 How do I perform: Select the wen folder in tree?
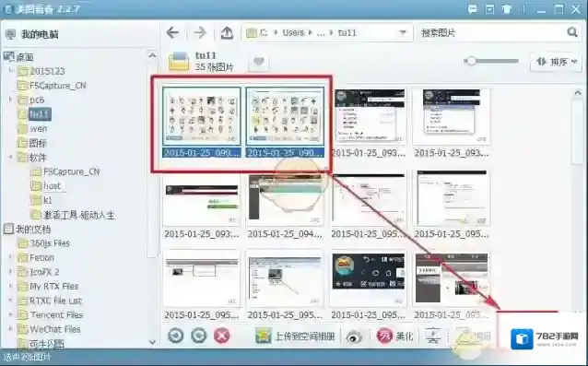(39, 129)
